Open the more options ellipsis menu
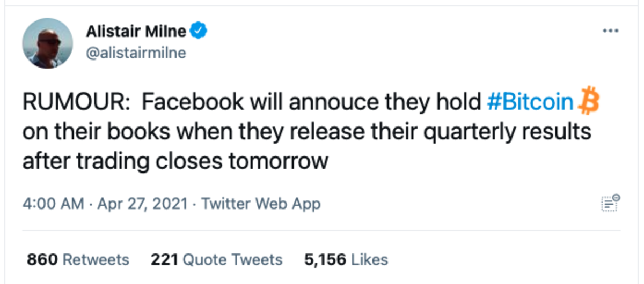The height and width of the screenshot is (284, 644). pyautogui.click(x=611, y=31)
